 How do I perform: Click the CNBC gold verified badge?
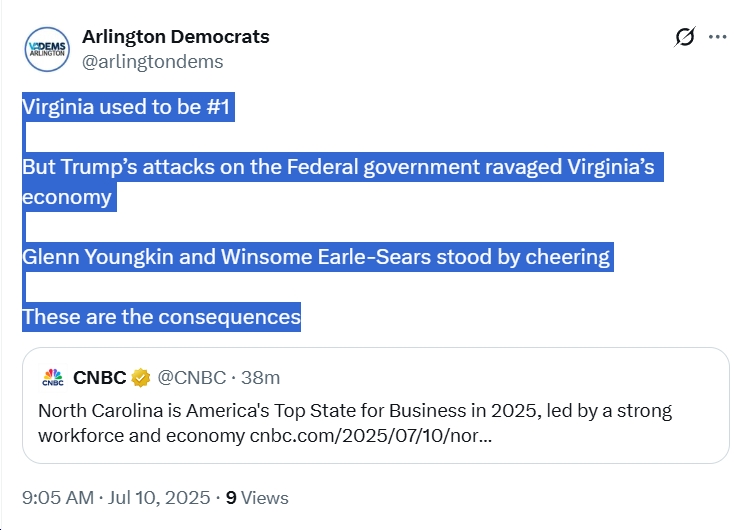(x=140, y=378)
